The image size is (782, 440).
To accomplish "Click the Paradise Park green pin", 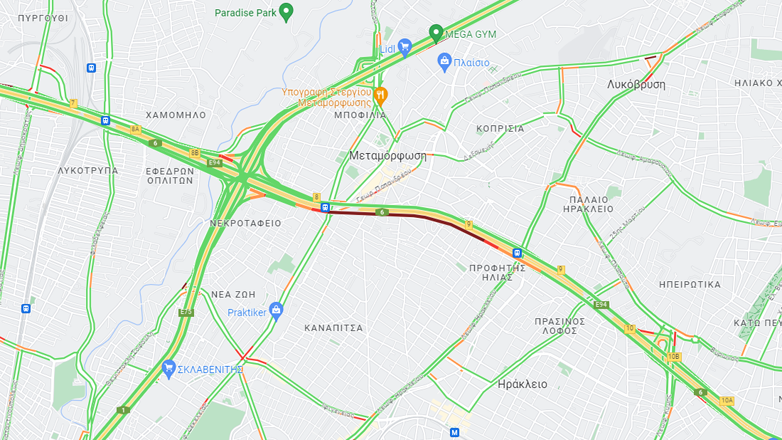I will [x=286, y=12].
